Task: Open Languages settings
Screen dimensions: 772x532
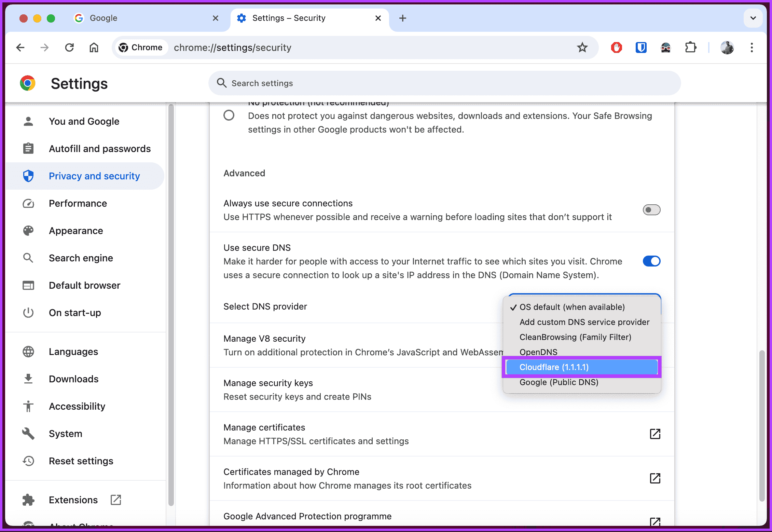Action: tap(85, 352)
